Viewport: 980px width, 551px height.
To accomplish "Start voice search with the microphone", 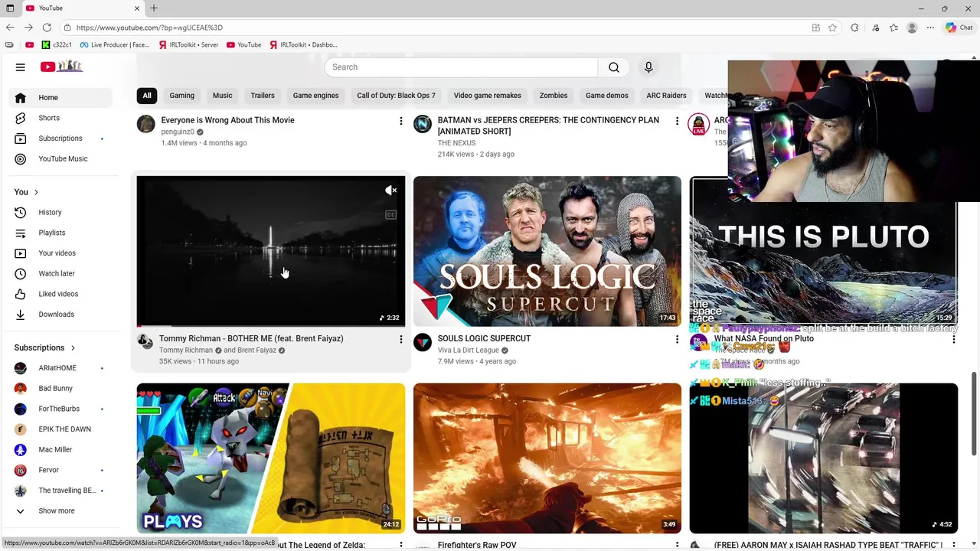I will pos(648,67).
